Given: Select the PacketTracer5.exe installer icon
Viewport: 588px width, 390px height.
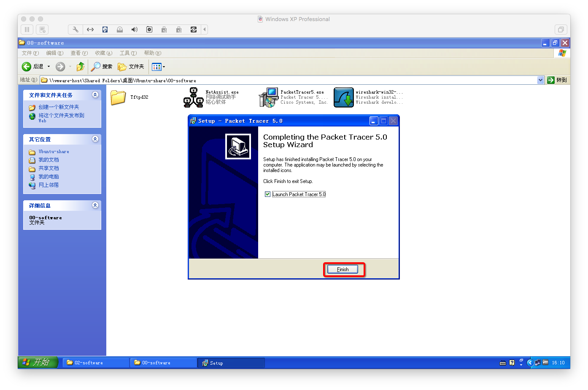Looking at the screenshot, I should (x=269, y=97).
